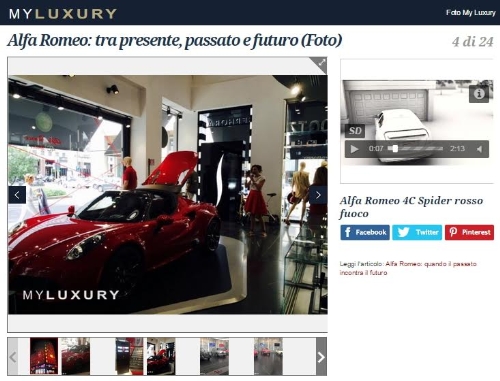Select the red car close-up thumbnail
The width and height of the screenshot is (500, 381).
click(76, 356)
